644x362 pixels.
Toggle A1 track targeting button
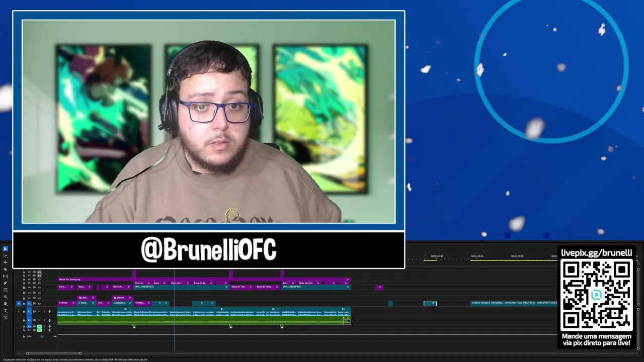29,311
